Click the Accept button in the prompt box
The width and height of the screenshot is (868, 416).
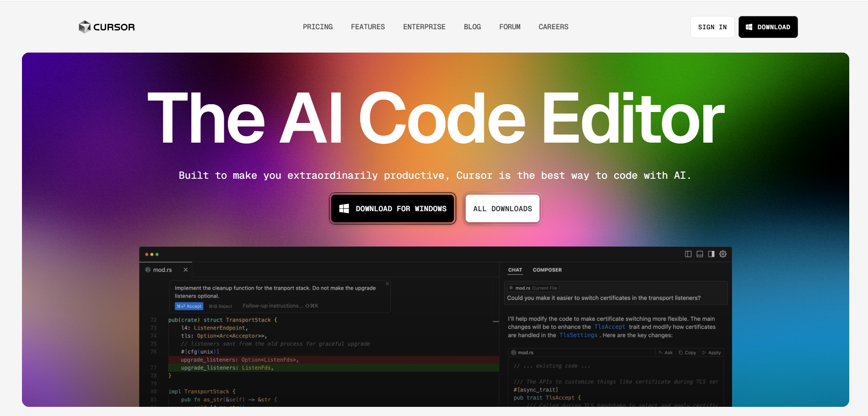click(x=189, y=306)
